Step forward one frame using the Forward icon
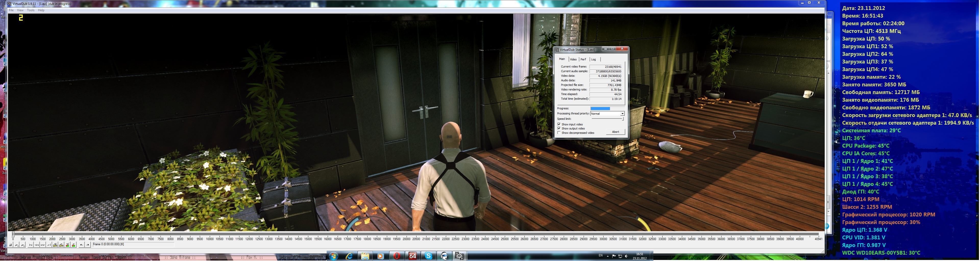This screenshot has width=980, height=261. click(x=43, y=245)
